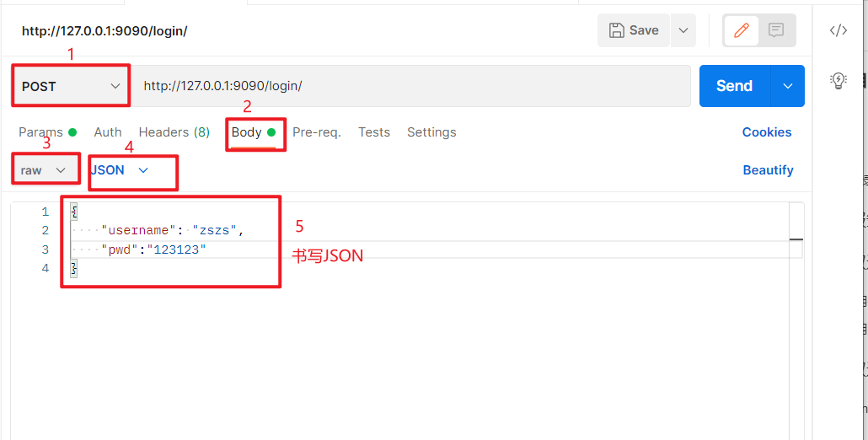
Task: Click the editor's vertical scrollbar
Action: [796, 321]
